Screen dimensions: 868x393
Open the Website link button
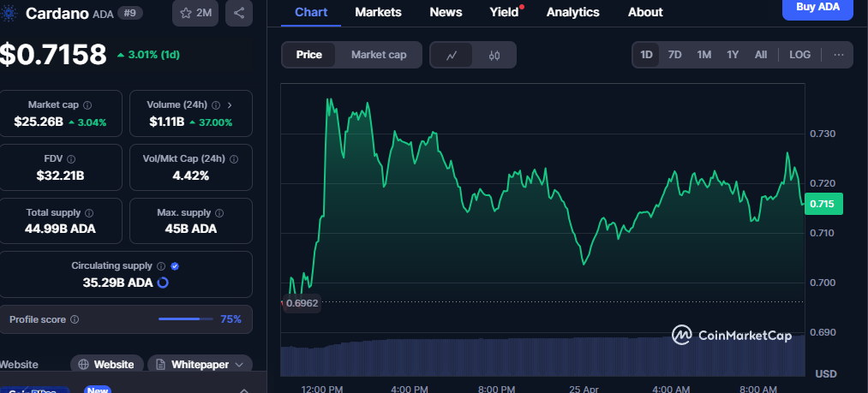[x=107, y=364]
